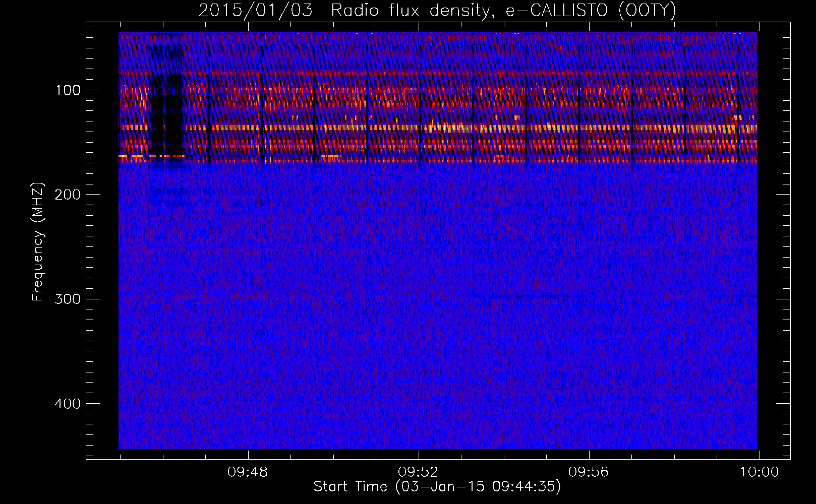Click the 10:00 time tick label

[759, 472]
